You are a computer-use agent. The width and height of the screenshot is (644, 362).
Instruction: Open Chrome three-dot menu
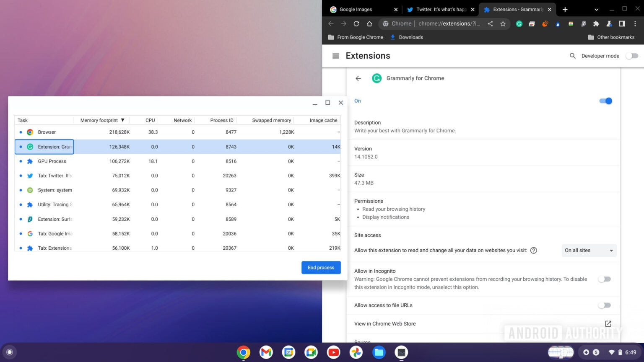635,24
